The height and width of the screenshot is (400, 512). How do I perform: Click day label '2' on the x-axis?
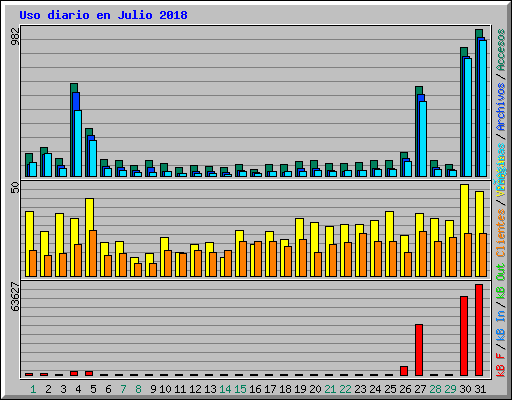48,389
